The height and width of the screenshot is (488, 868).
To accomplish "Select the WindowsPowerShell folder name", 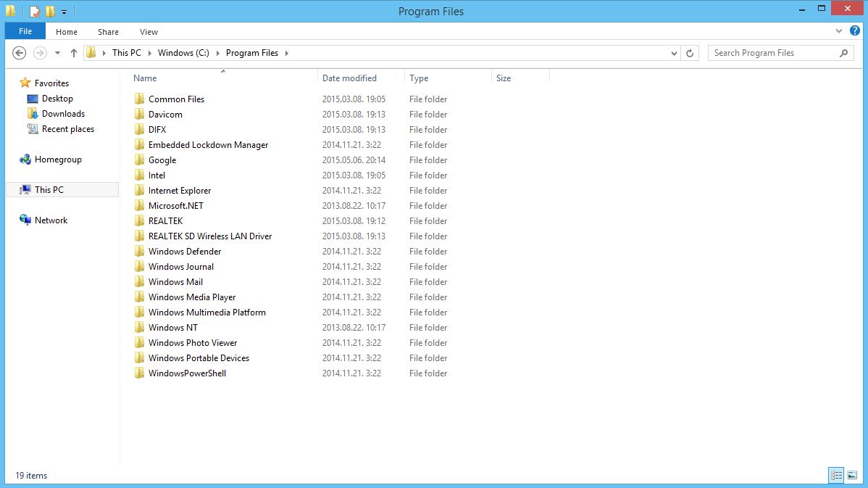I will pyautogui.click(x=187, y=373).
